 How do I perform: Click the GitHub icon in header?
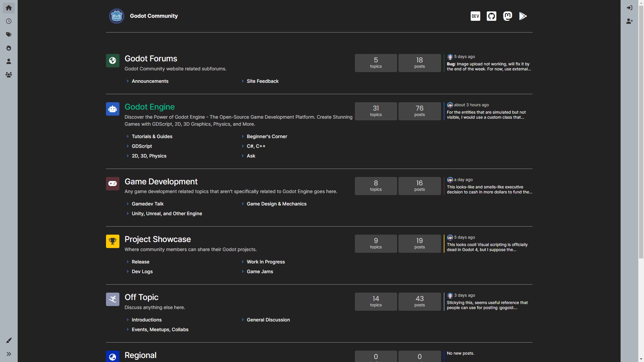tap(491, 16)
